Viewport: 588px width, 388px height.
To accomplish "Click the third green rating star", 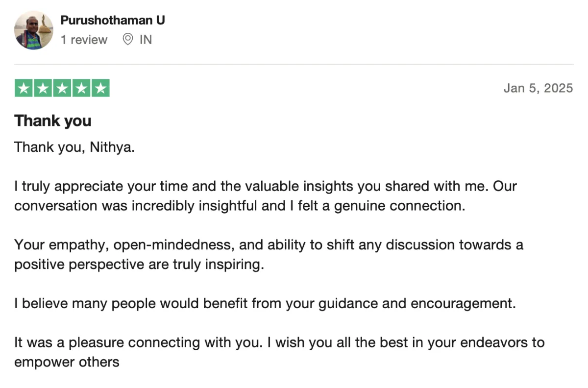I will [x=62, y=88].
